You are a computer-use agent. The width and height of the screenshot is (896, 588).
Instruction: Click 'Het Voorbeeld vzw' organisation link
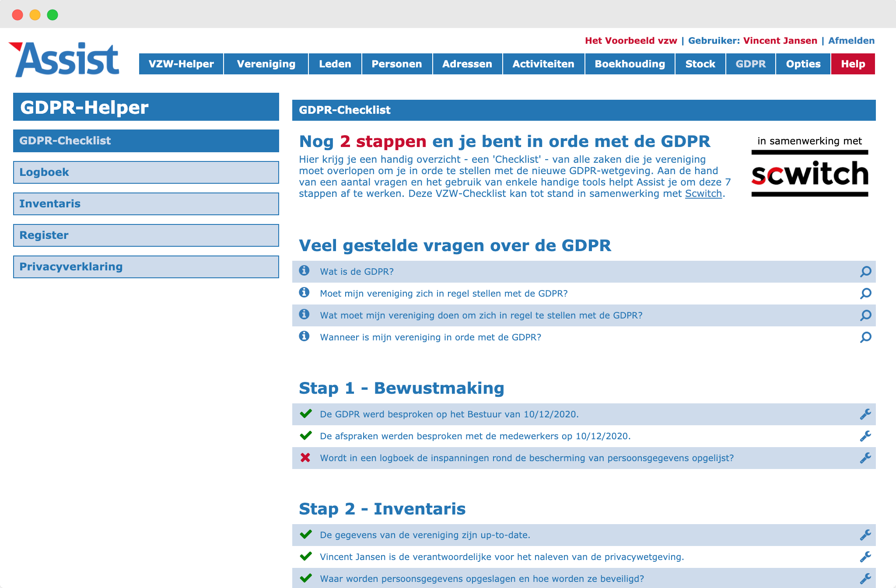(x=631, y=41)
